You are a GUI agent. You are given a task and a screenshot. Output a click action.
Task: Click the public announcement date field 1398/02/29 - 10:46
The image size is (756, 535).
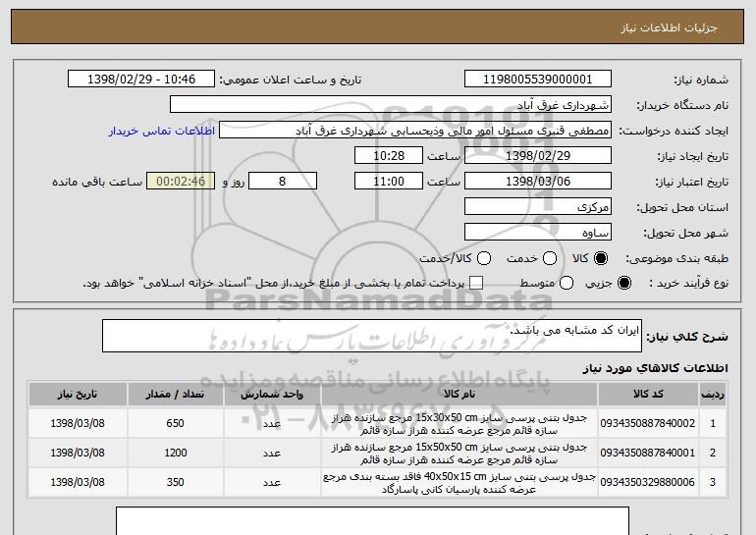pyautogui.click(x=141, y=80)
